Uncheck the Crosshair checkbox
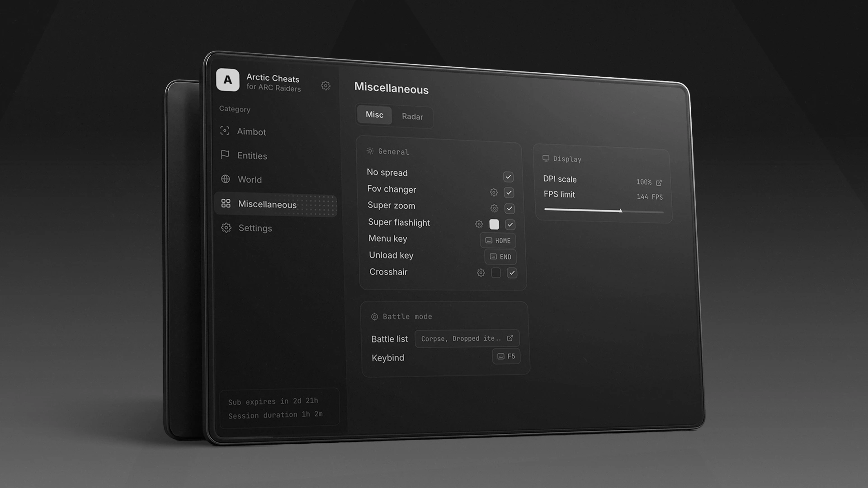The width and height of the screenshot is (868, 488). pos(512,272)
